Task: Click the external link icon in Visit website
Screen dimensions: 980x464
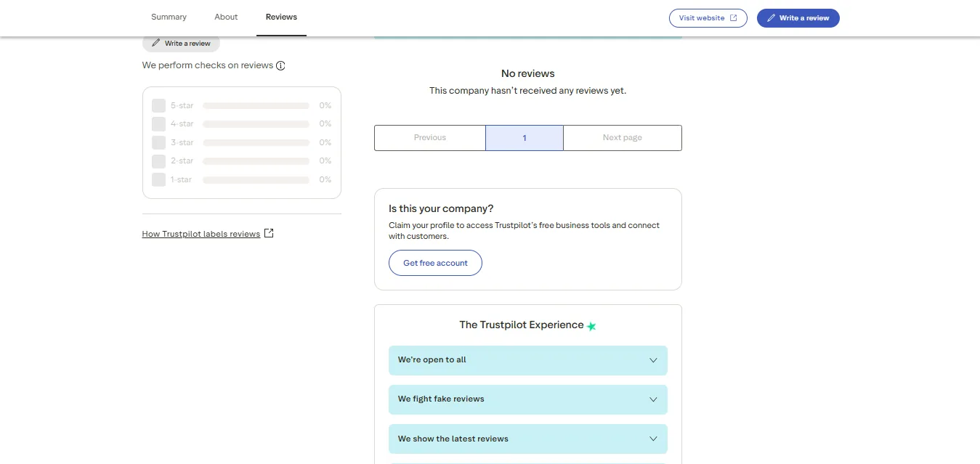Action: [x=733, y=18]
